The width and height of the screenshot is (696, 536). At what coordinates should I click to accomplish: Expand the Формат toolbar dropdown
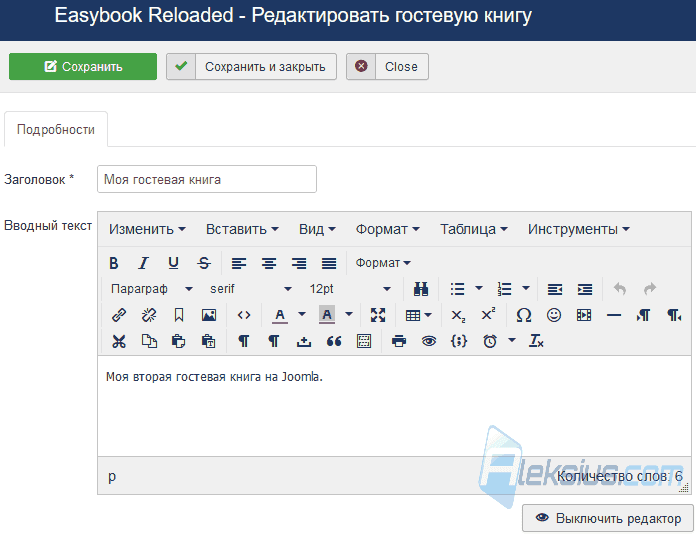click(x=383, y=263)
